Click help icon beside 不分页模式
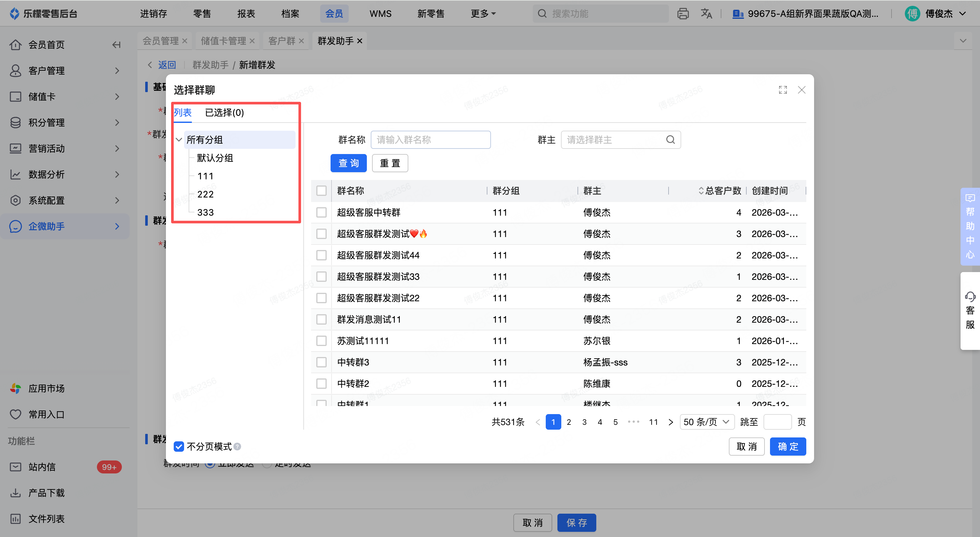This screenshot has height=537, width=980. (x=238, y=447)
